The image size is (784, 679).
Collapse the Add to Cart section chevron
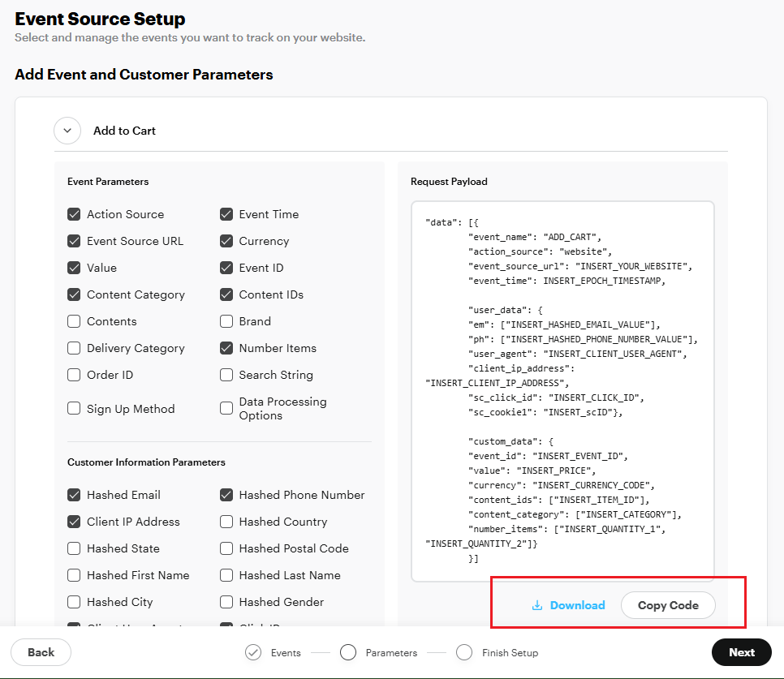67,131
